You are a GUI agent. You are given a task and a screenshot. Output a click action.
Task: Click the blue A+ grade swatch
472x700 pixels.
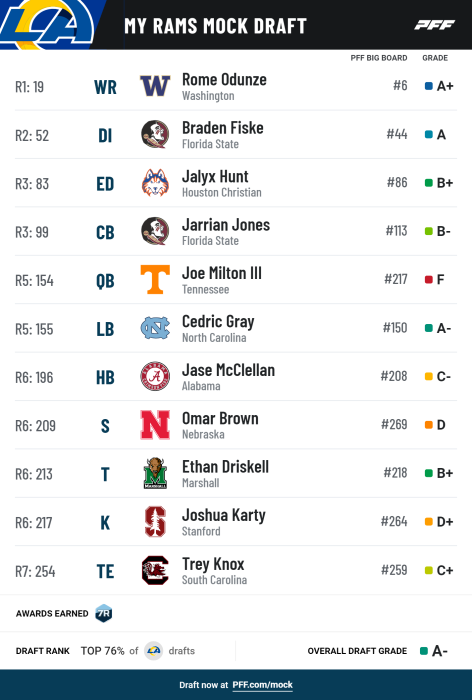429,86
